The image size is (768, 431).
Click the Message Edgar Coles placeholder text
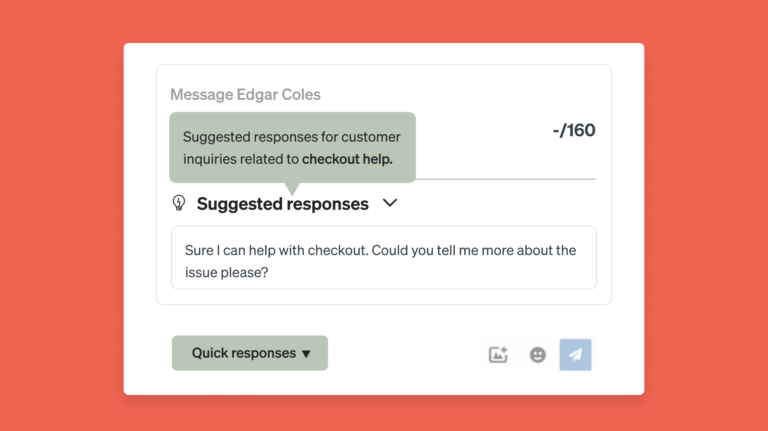pos(245,94)
